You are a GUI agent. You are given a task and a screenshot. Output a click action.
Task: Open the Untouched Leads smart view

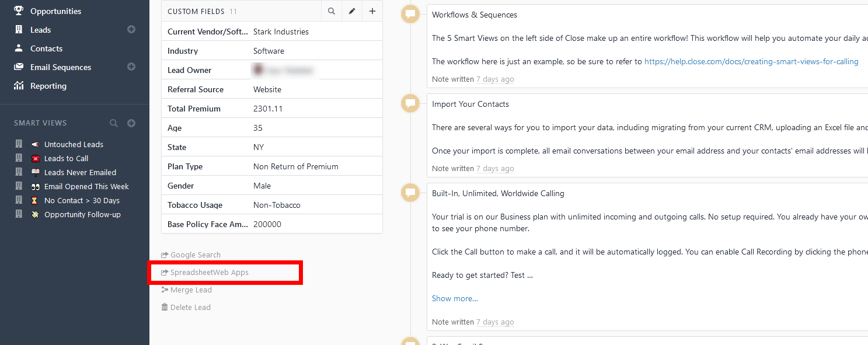[x=74, y=144]
